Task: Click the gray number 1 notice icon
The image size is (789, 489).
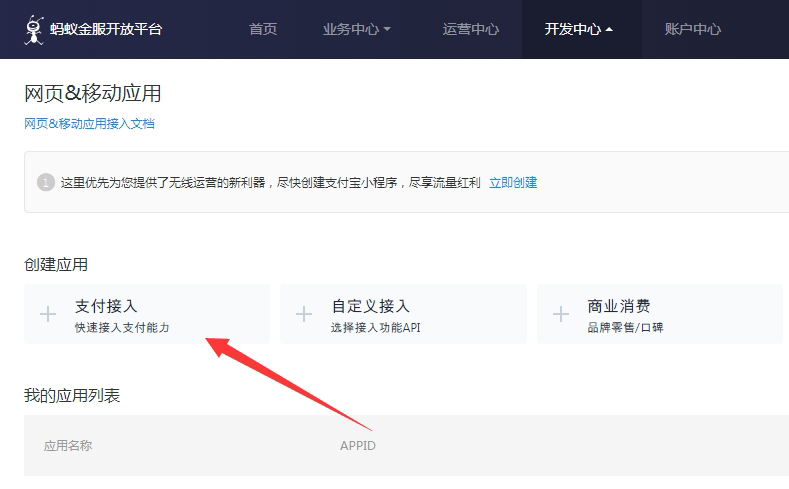Action: tap(45, 182)
